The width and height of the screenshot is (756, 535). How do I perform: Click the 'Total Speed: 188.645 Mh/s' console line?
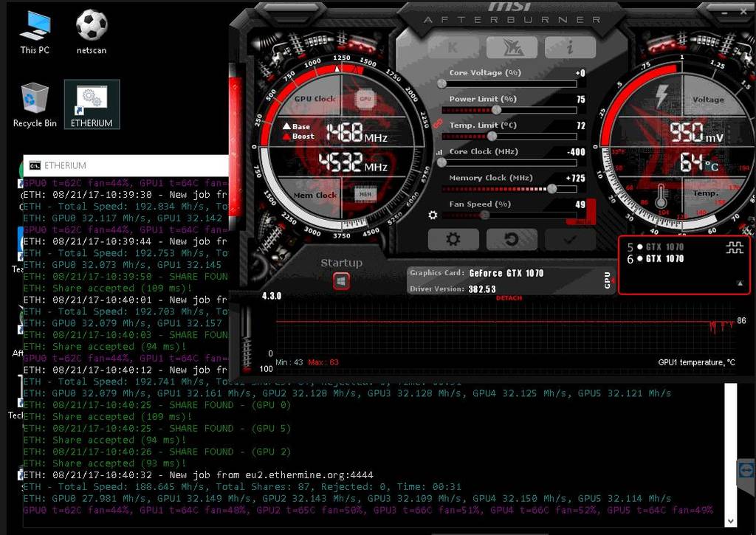pos(242,487)
